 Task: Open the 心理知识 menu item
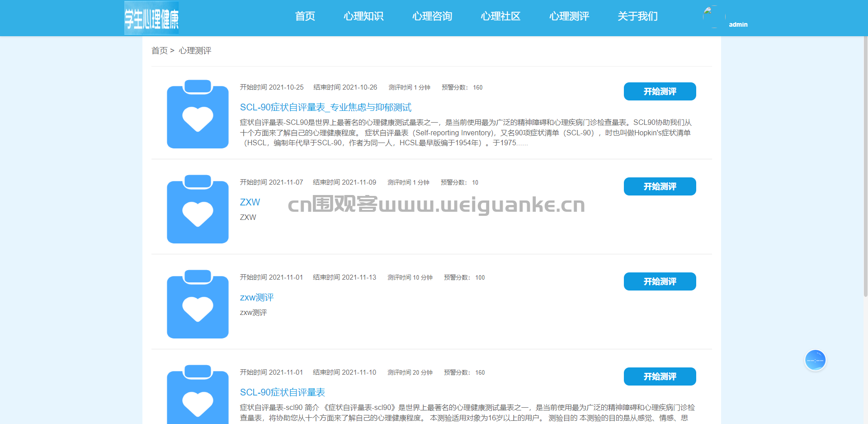[363, 16]
